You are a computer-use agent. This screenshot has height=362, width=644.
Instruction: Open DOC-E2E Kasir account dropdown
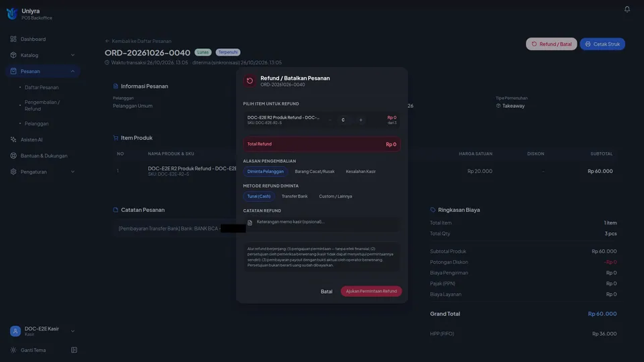click(x=72, y=331)
